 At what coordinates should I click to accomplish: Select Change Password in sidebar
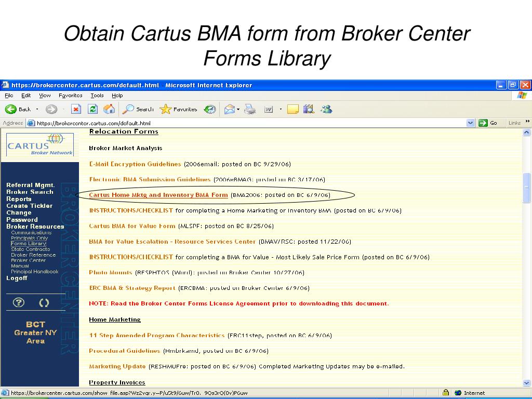(x=22, y=216)
